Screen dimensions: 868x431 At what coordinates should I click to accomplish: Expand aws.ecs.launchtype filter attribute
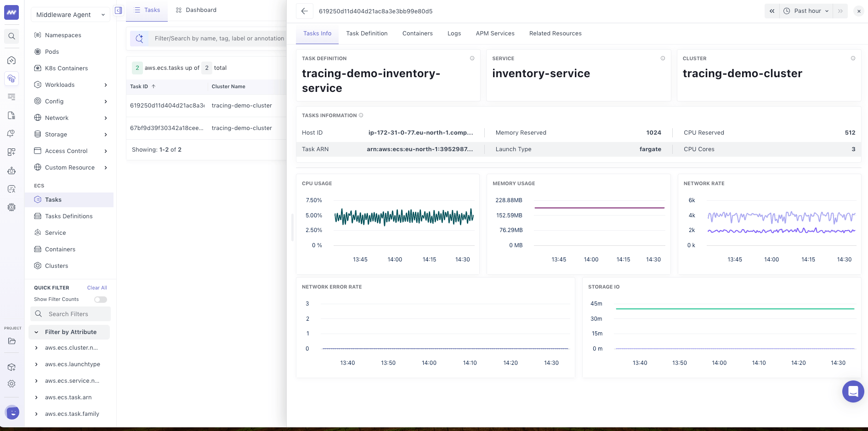[x=71, y=364]
